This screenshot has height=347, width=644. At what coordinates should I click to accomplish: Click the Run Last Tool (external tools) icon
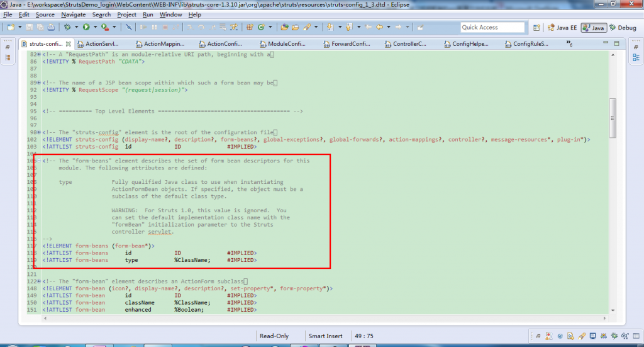pos(105,27)
